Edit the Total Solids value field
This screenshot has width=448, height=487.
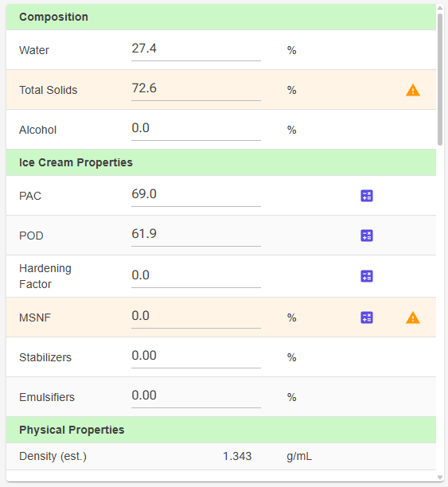click(196, 90)
